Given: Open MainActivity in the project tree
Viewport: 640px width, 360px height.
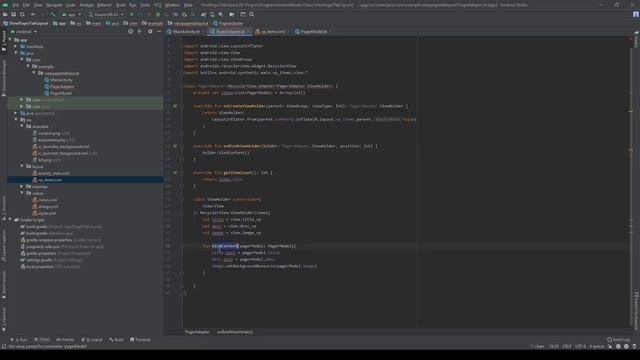Looking at the screenshot, I should pyautogui.click(x=61, y=80).
